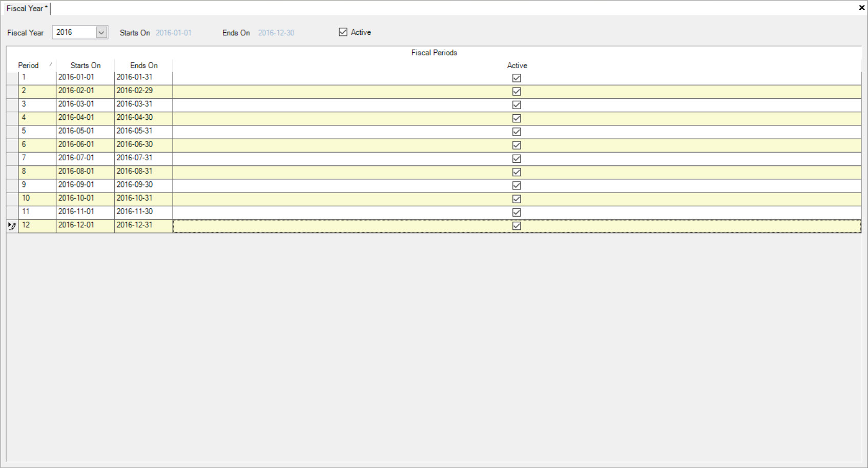Select period cell 7
The width and height of the screenshot is (868, 468).
[x=37, y=159]
